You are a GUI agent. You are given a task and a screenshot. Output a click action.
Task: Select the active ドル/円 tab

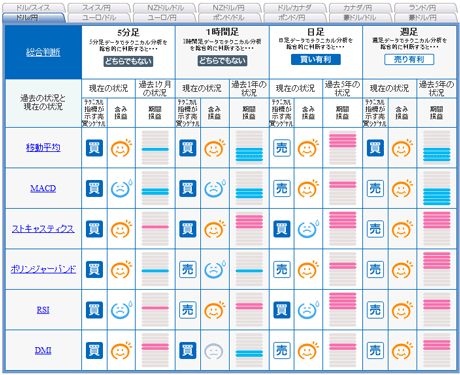[x=33, y=18]
